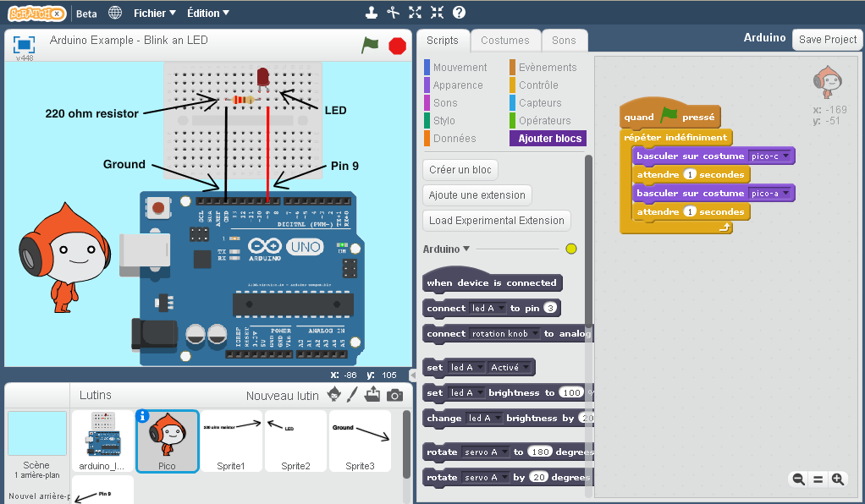Click the when device is connected block
The height and width of the screenshot is (504, 865).
(492, 281)
